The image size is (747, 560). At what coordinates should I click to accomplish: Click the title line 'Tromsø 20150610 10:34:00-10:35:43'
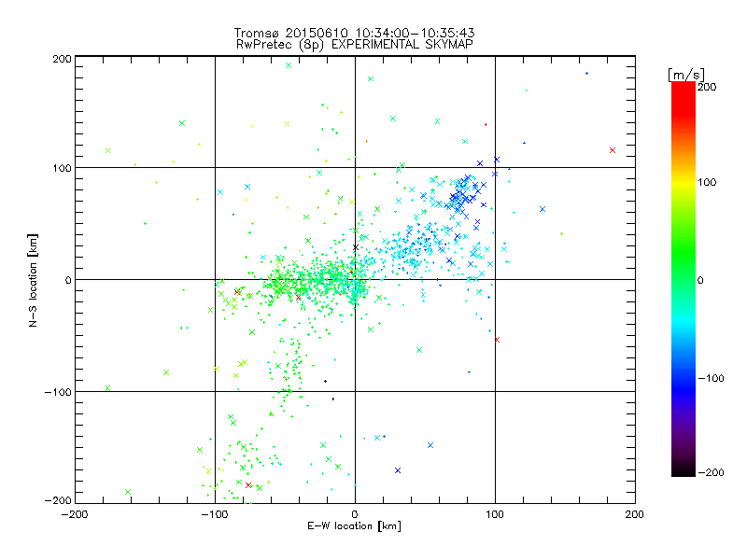[354, 33]
